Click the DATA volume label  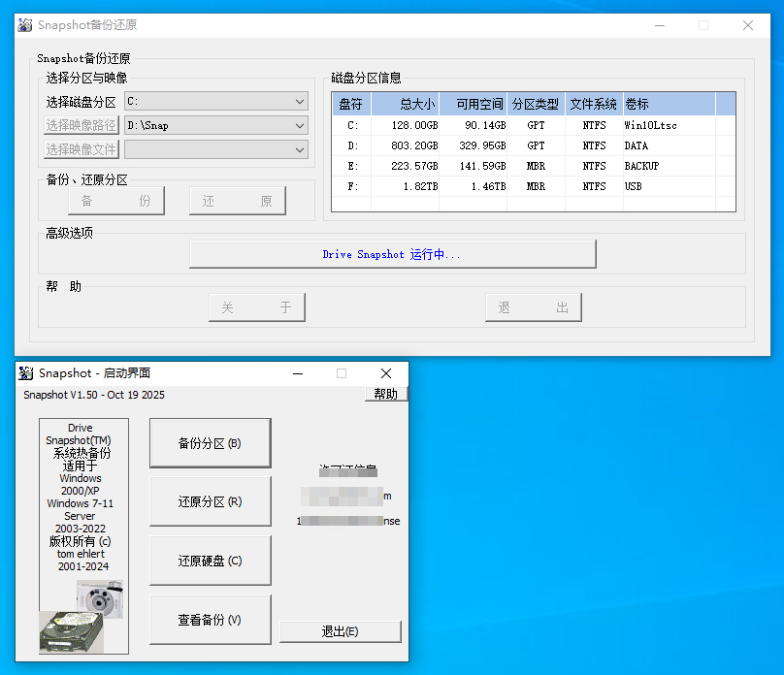click(636, 145)
